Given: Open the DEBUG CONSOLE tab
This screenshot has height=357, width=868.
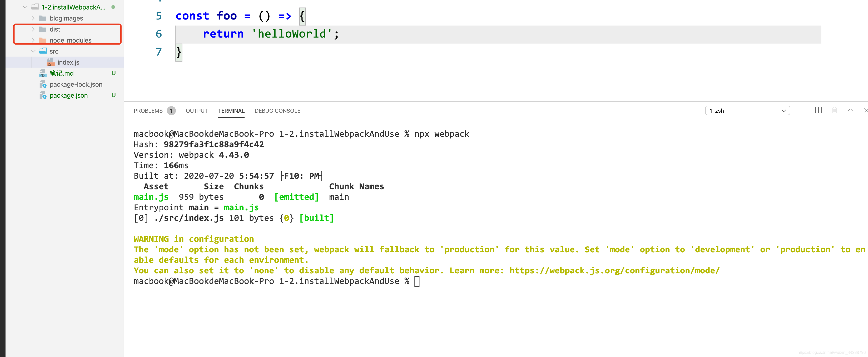Looking at the screenshot, I should [x=277, y=111].
